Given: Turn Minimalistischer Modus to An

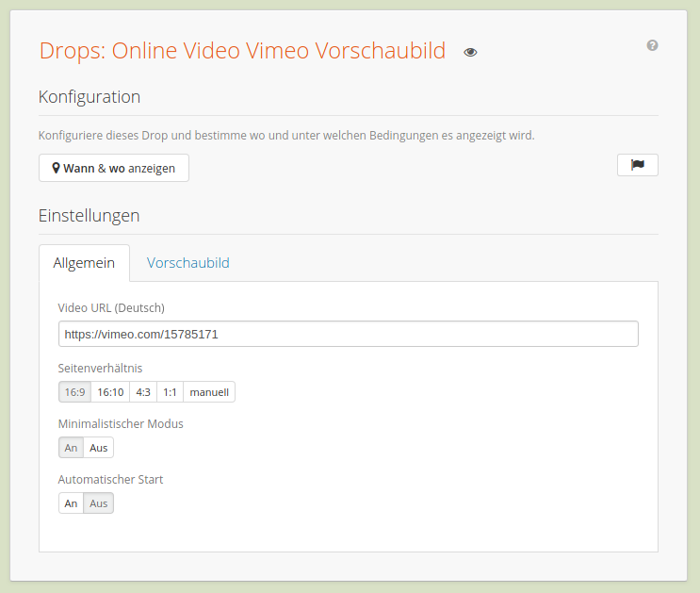Looking at the screenshot, I should [71, 447].
